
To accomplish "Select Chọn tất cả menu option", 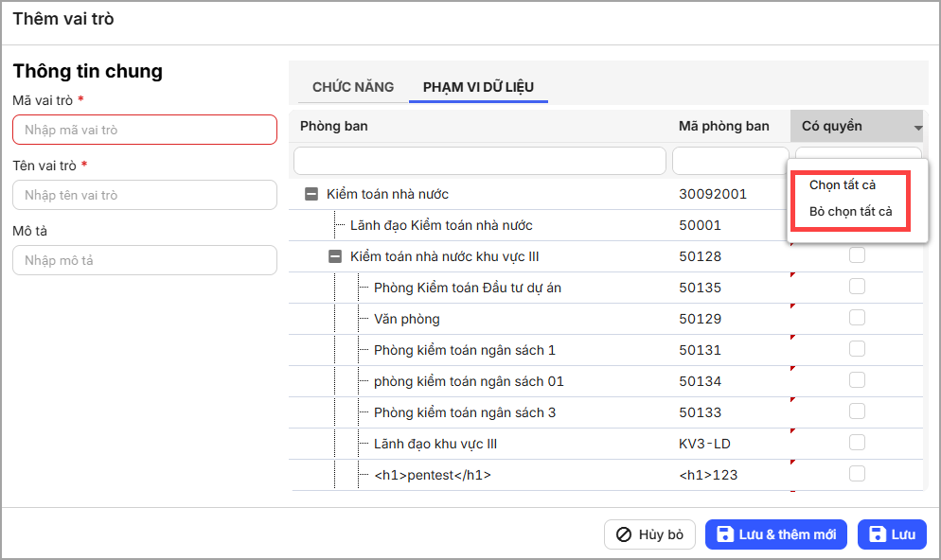I will [843, 185].
